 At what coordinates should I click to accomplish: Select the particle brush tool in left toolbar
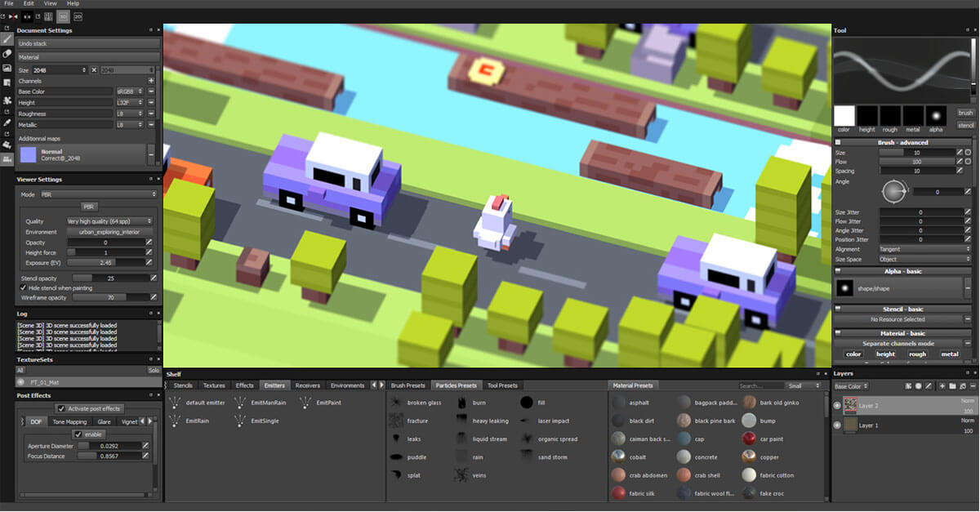pyautogui.click(x=7, y=101)
